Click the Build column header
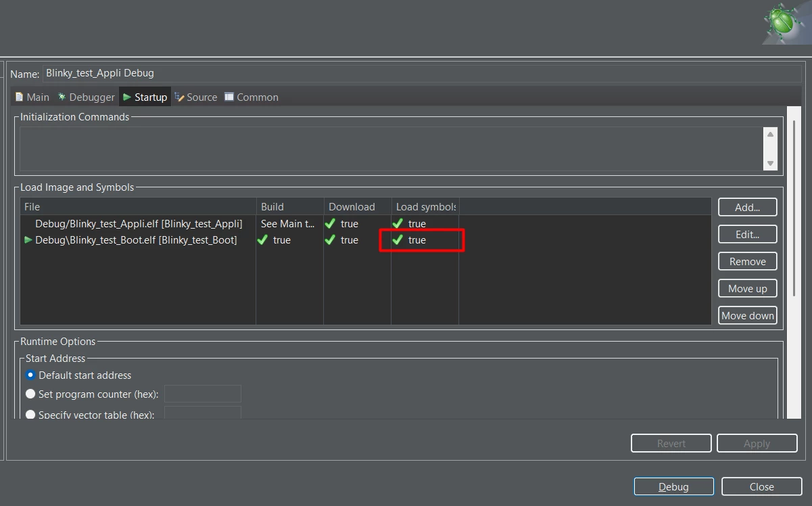 click(x=289, y=207)
